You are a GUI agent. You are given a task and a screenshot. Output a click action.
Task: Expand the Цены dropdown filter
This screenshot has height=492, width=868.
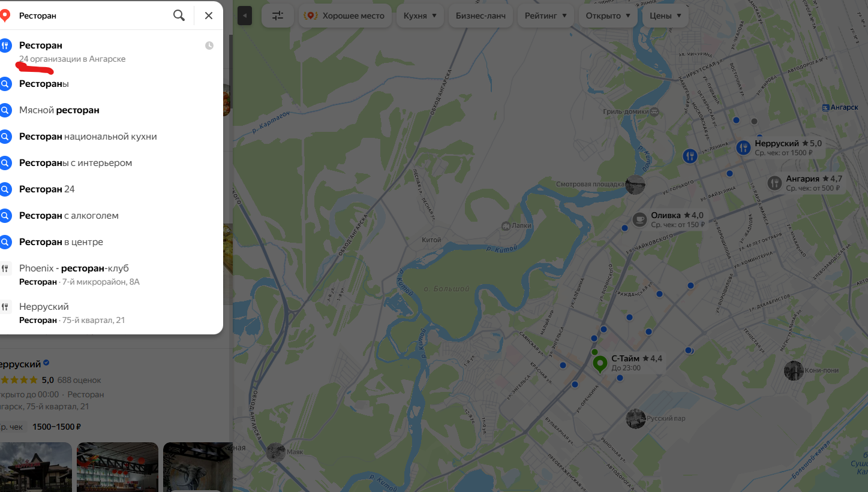665,16
